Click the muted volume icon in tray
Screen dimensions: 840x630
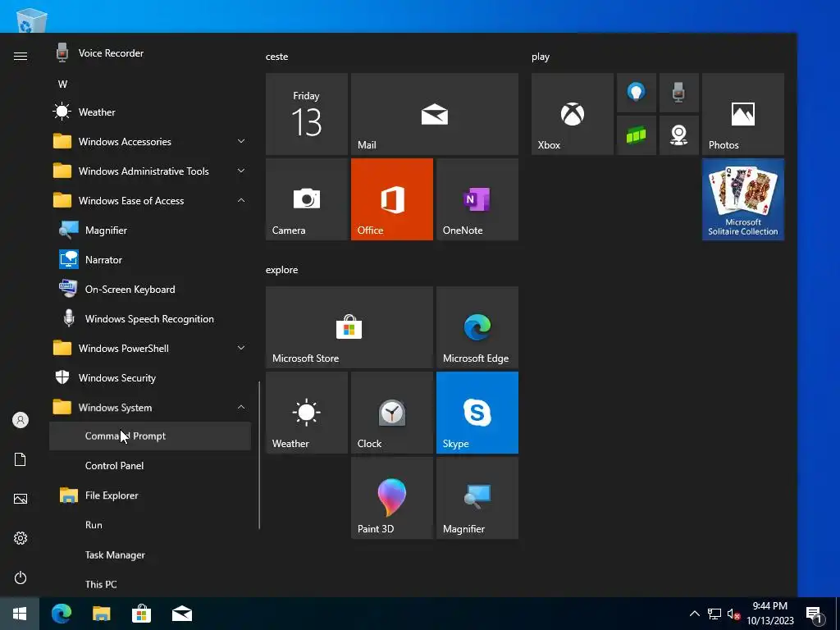[x=734, y=614]
